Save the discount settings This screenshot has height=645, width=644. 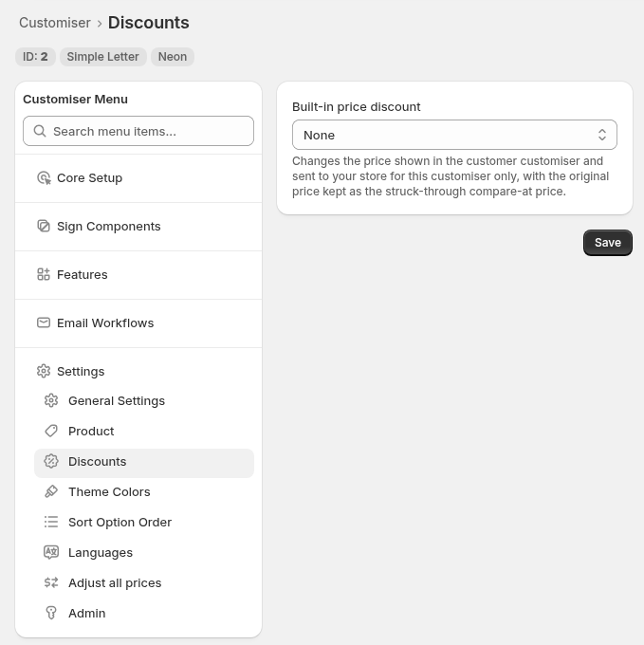(607, 243)
